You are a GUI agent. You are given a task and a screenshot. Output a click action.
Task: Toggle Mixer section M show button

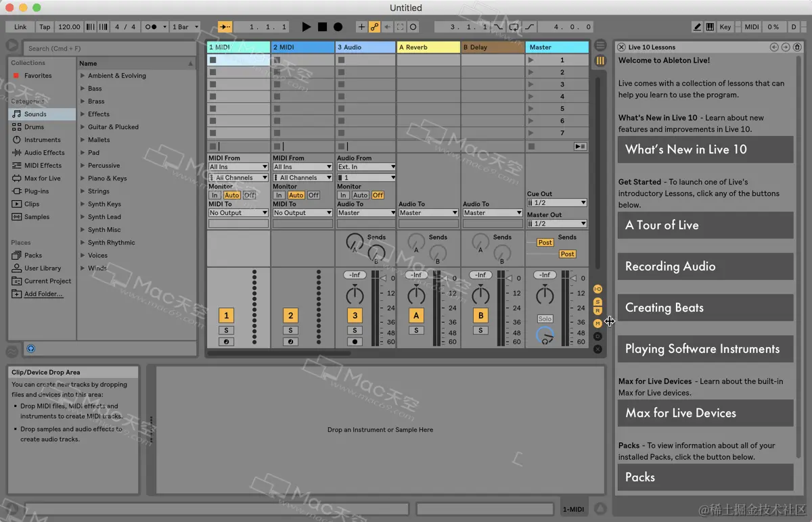tap(597, 324)
